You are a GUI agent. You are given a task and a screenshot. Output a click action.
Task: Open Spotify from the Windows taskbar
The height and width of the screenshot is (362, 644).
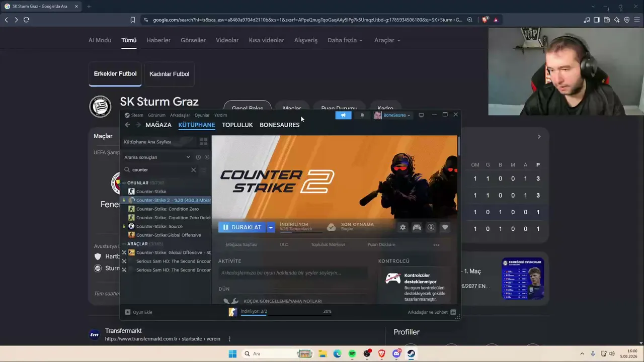tap(352, 353)
